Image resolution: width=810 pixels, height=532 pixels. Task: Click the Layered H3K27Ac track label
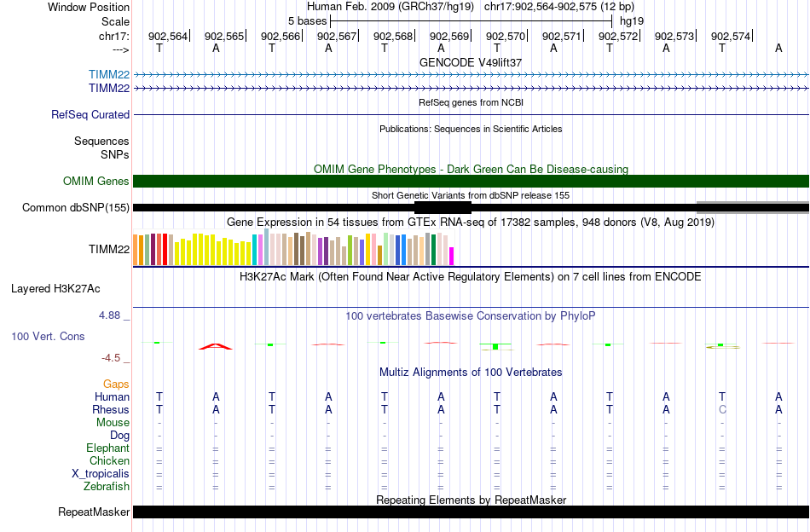click(55, 289)
